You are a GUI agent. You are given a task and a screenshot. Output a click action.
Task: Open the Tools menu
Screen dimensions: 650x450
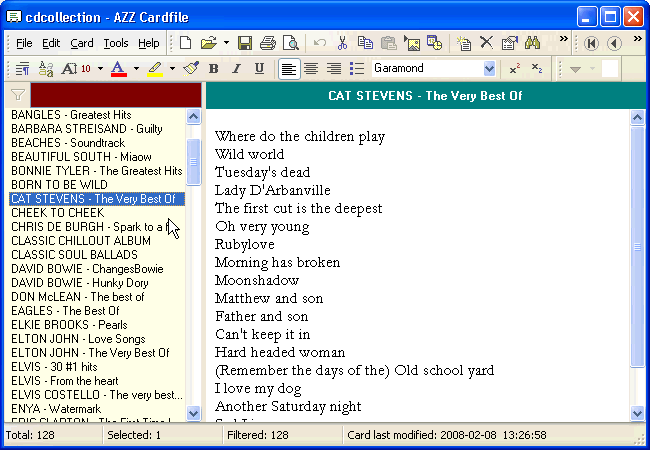[116, 43]
